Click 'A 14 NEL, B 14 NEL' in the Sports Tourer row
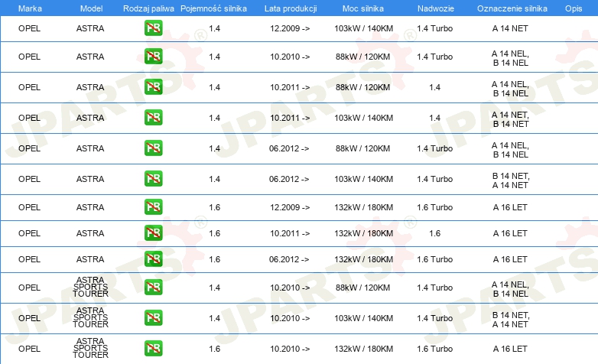Screen dimensions: 598x364 tap(510, 289)
